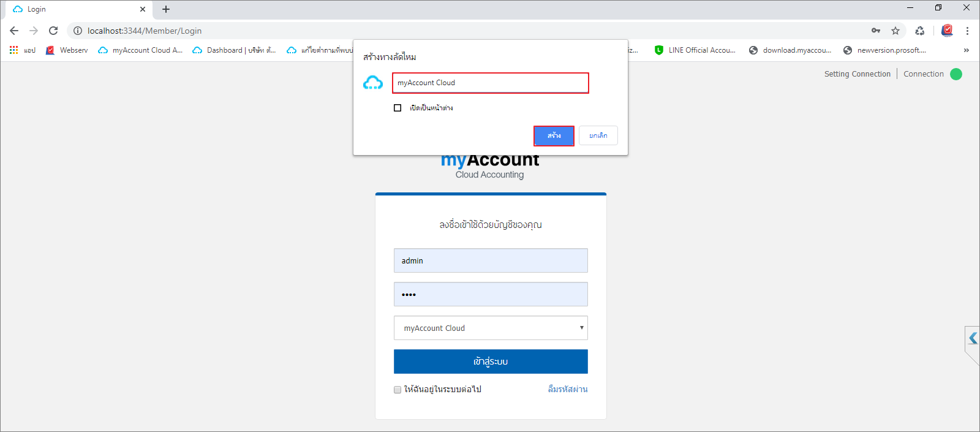Viewport: 980px width, 432px height.
Task: Toggle the stay signed in checkbox
Action: tap(398, 390)
